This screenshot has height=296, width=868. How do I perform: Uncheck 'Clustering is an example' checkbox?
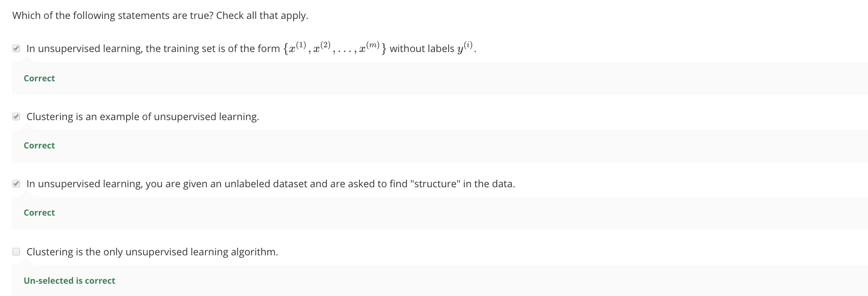click(x=17, y=117)
